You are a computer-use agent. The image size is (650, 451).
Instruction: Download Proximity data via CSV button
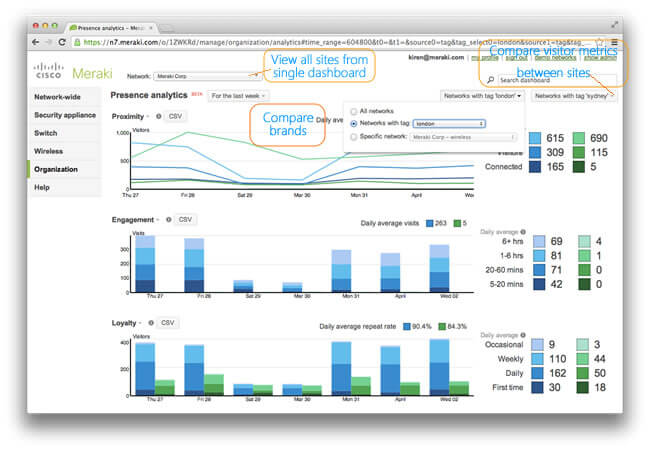tap(175, 116)
